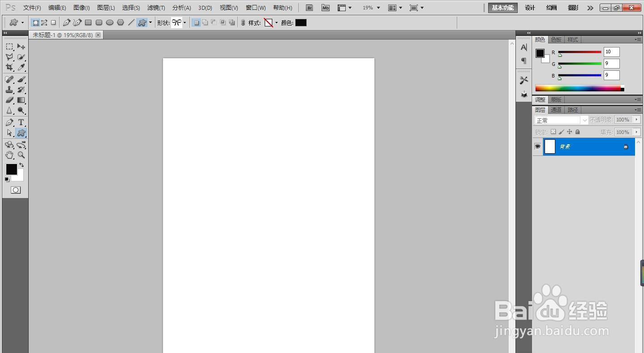Open the Tool Presets panel icon
This screenshot has width=644, height=353.
coord(524,80)
